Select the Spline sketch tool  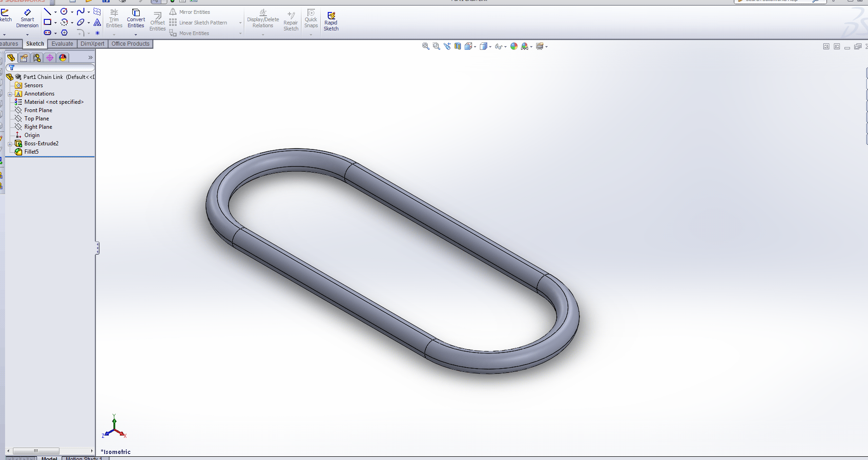pos(81,12)
